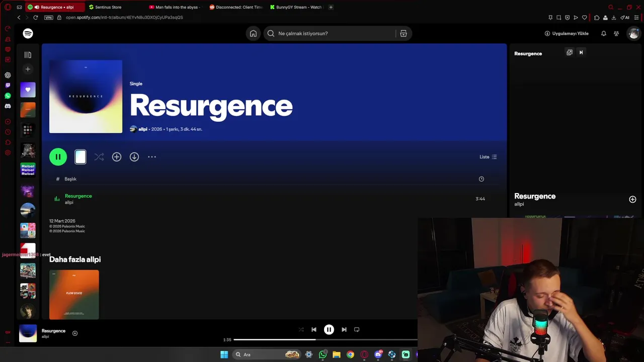Open the notifications bell in Spotify

tap(603, 33)
